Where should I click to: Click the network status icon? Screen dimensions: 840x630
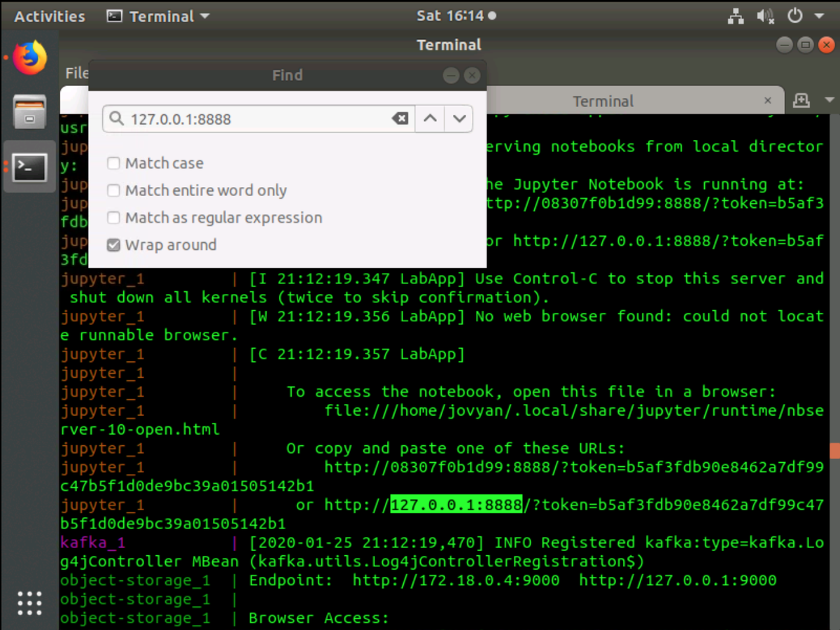pos(736,15)
